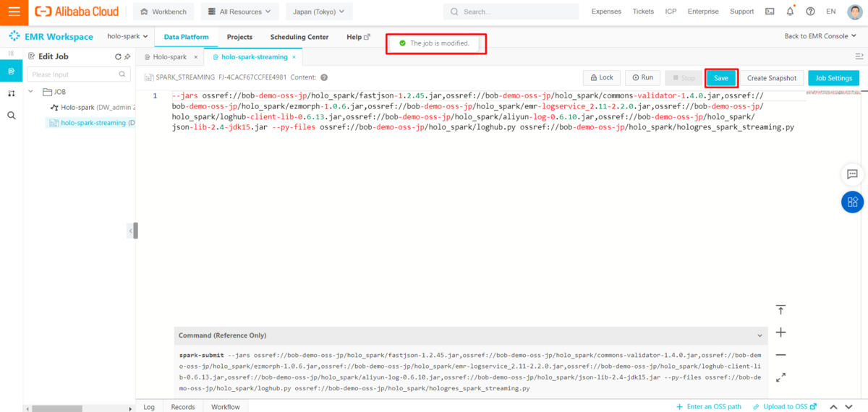This screenshot has height=412, width=868.
Task: Open the Workflow tab at bottom
Action: point(226,407)
